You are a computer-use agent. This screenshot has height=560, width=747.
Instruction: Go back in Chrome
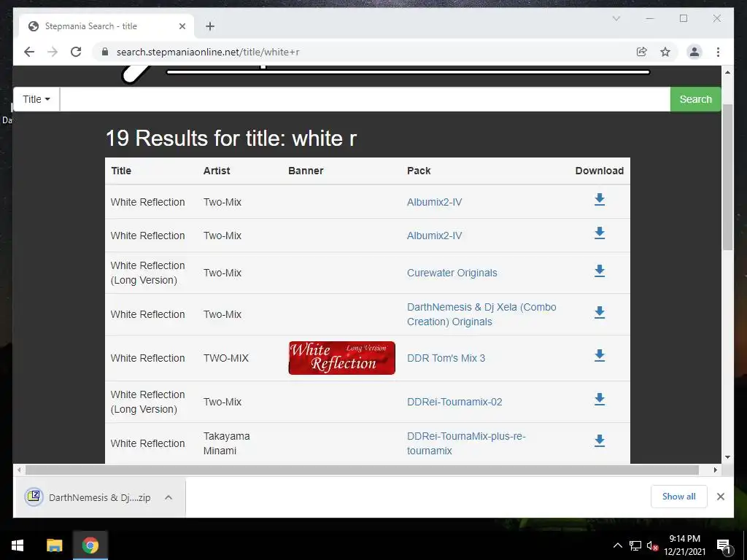29,52
